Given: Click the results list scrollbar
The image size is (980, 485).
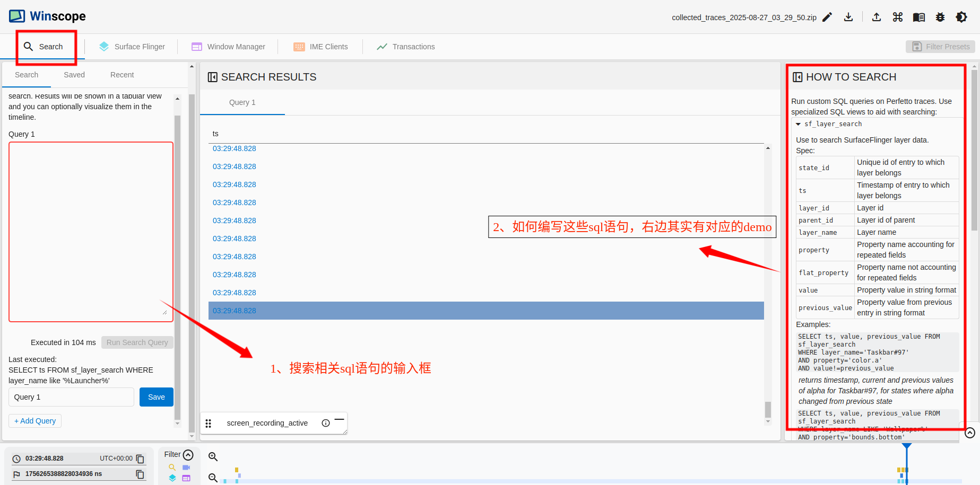Looking at the screenshot, I should 768,409.
